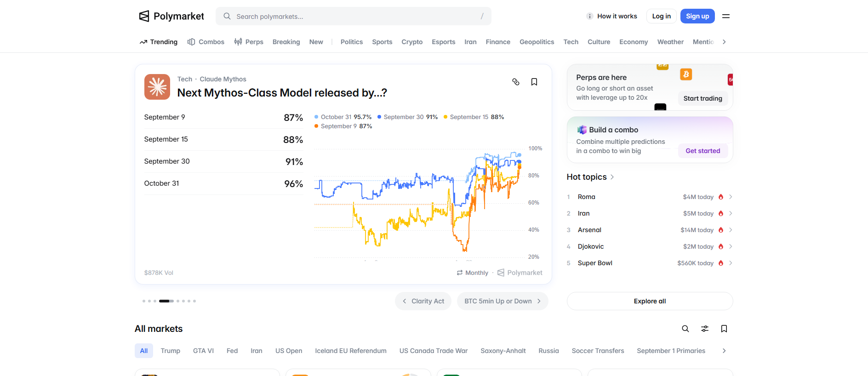The height and width of the screenshot is (376, 868).
Task: Toggle the bookmarked filter in All markets
Action: [x=724, y=329]
